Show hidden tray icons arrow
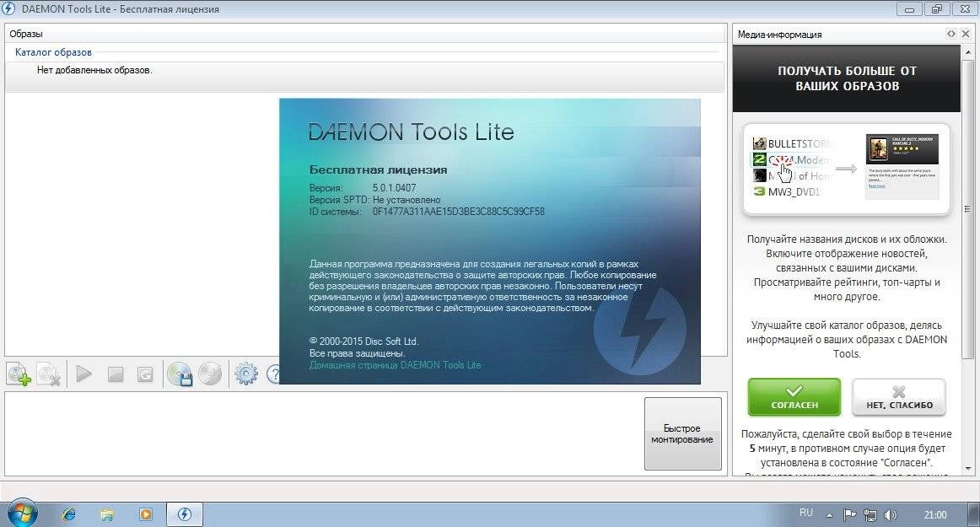This screenshot has width=980, height=527. click(x=829, y=515)
